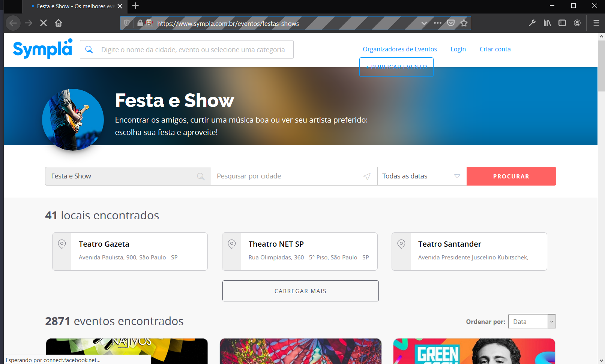Click the CARREGAR MAIS button

(300, 291)
